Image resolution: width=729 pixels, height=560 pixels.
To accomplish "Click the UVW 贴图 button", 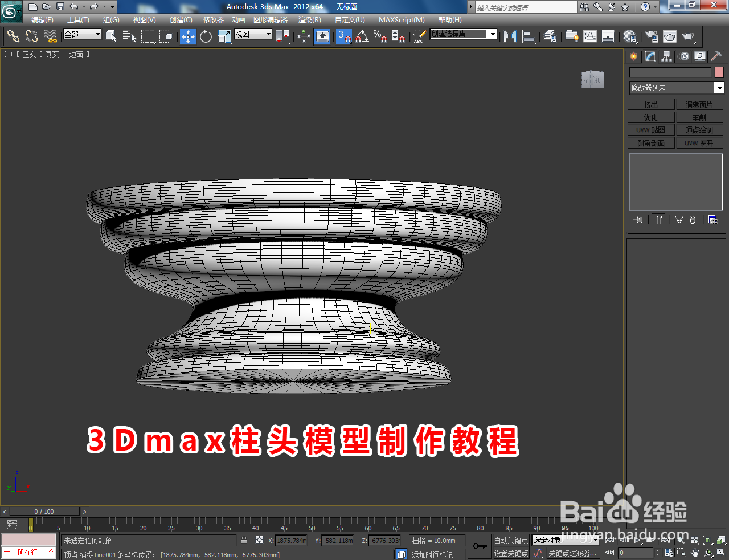I will [x=650, y=129].
